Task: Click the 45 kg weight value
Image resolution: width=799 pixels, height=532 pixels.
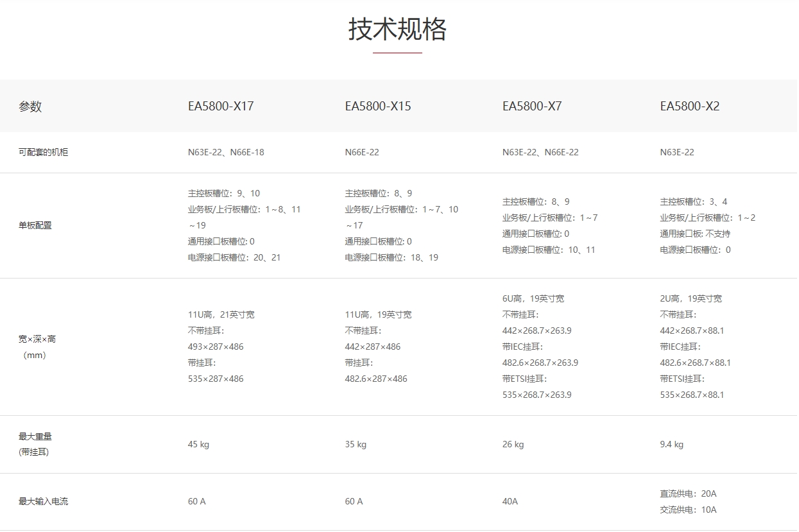Action: click(198, 445)
